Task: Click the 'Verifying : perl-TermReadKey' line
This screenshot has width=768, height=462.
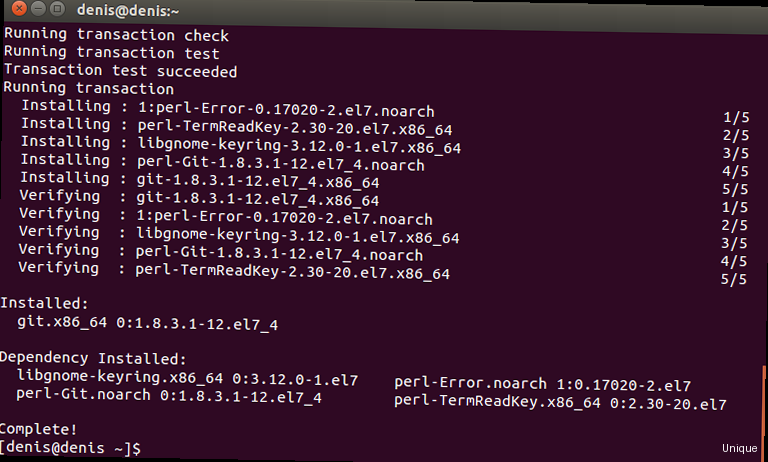Action: 234,272
